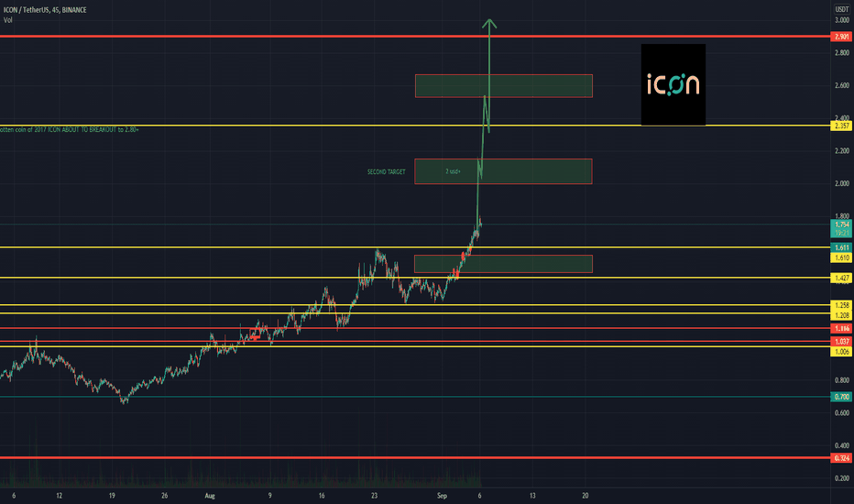Select the yellow 1.427 price label

(x=841, y=278)
